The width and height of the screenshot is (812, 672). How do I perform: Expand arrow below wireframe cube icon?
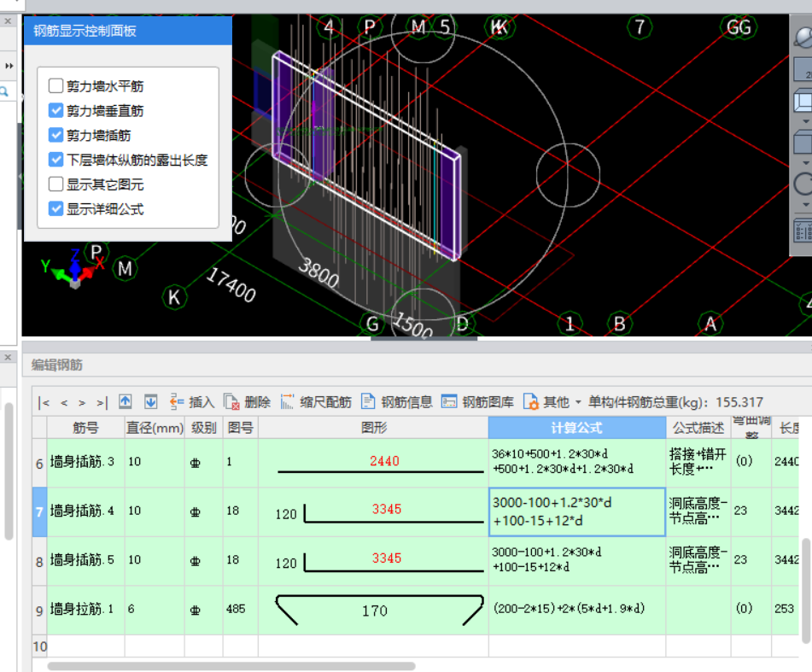806,121
